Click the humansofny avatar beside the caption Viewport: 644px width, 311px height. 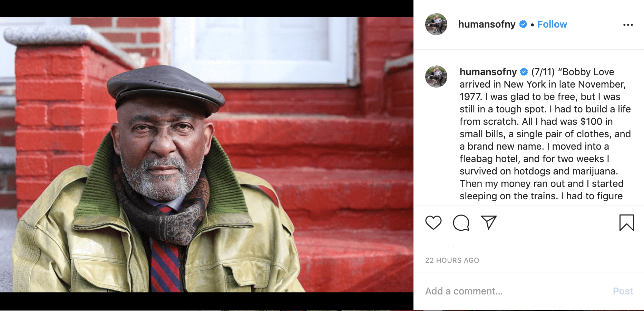click(436, 77)
